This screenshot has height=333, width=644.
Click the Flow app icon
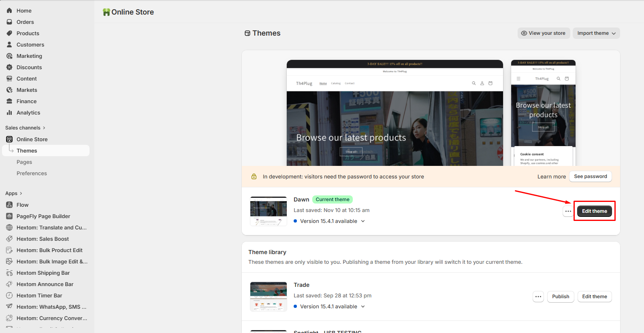(x=9, y=205)
